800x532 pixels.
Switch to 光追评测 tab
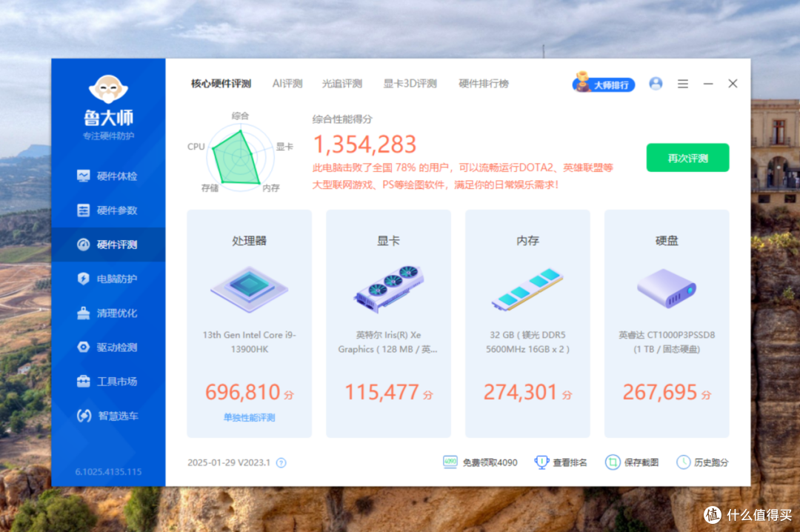(x=341, y=84)
